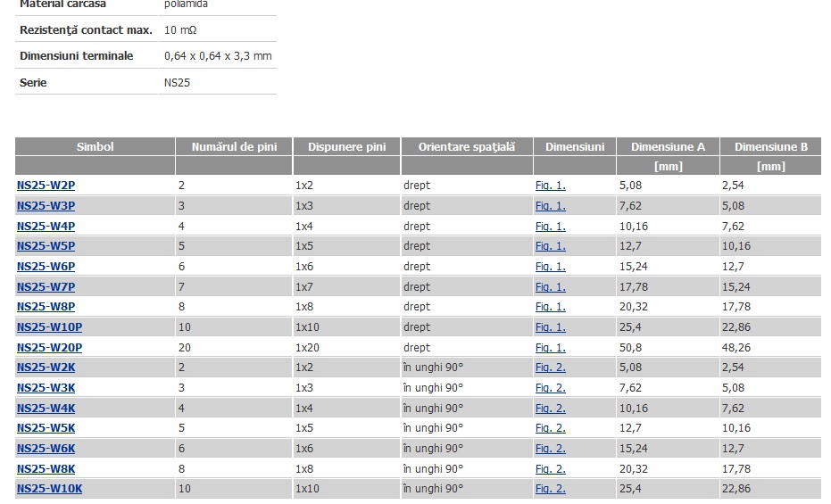Open Fig. 2. link in NS25-W5K row
Image resolution: width=831 pixels, height=504 pixels.
click(550, 428)
